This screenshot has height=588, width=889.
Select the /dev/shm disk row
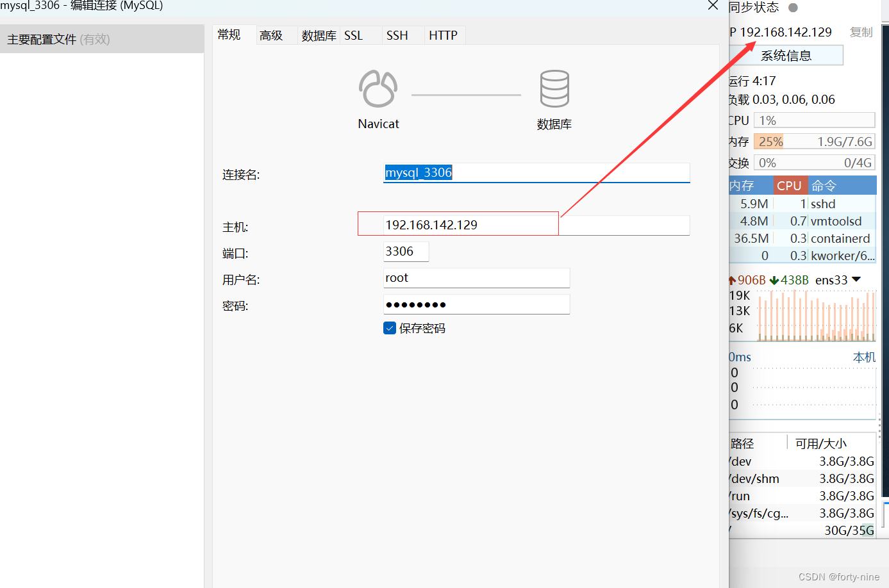(x=802, y=478)
